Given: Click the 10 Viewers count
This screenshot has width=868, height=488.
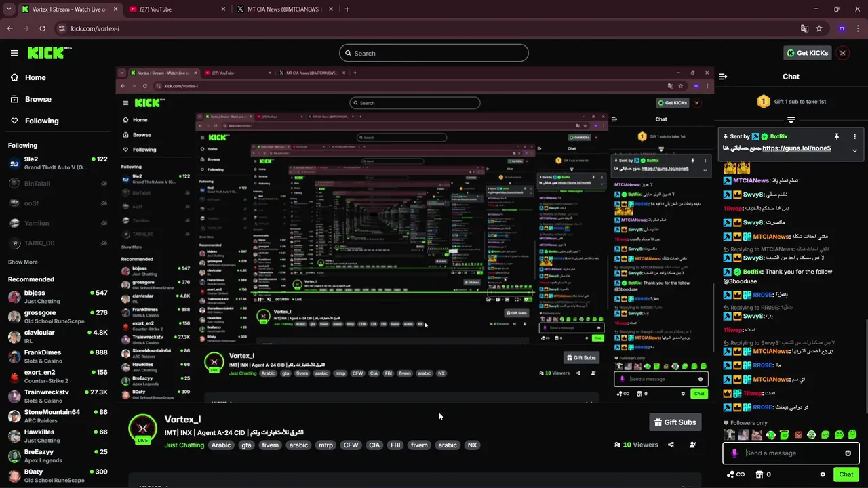Looking at the screenshot, I should [x=636, y=445].
